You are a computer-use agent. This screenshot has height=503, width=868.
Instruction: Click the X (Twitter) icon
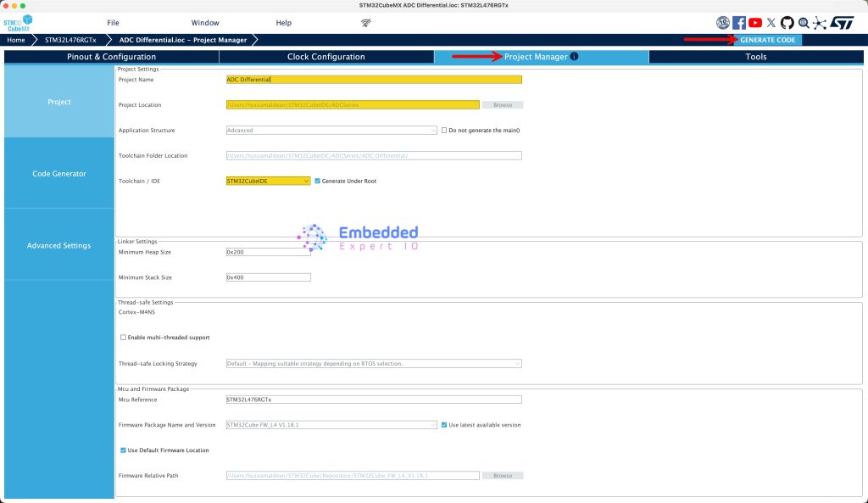[771, 23]
